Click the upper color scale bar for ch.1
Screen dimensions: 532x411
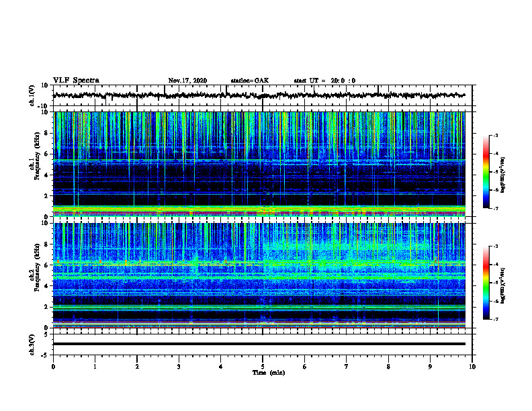(x=486, y=172)
